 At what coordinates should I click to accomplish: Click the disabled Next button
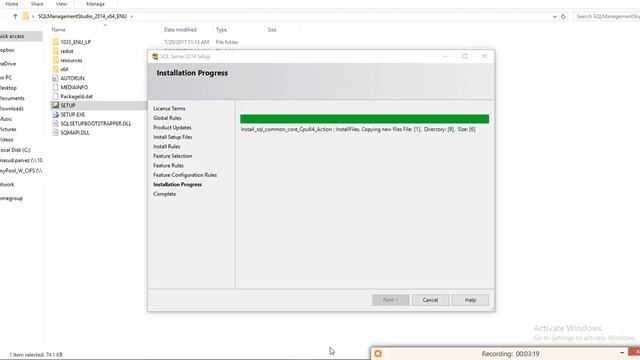[x=391, y=300]
